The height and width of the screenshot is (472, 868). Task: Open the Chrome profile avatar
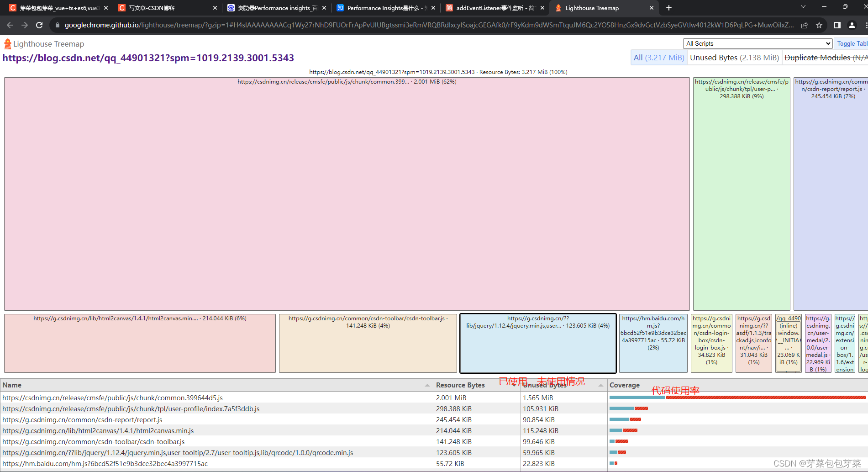[x=852, y=25]
